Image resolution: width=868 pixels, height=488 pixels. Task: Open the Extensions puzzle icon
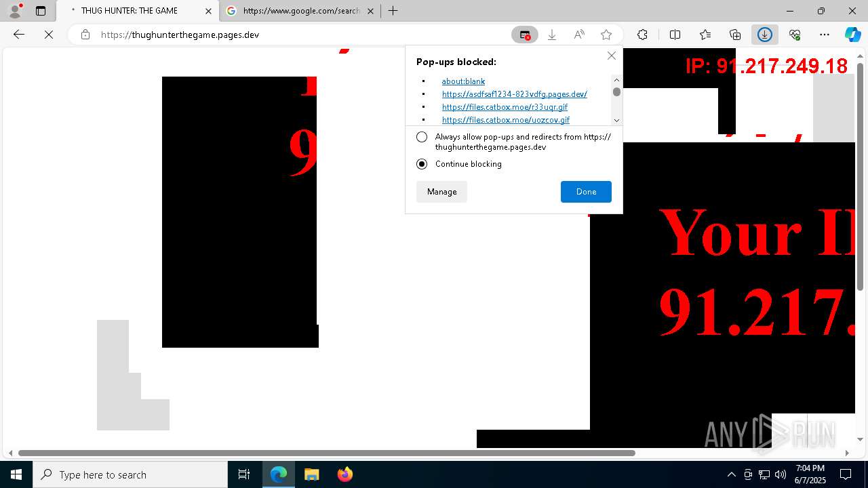[x=642, y=35]
